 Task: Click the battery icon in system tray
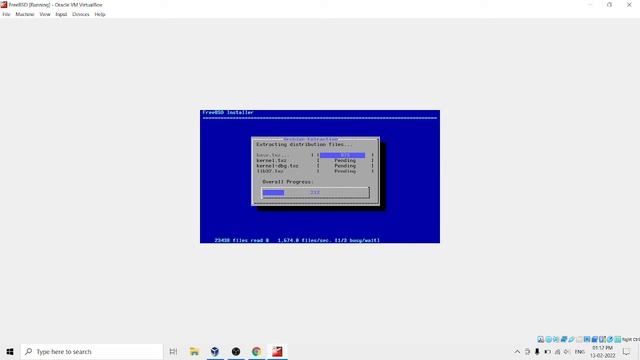point(547,351)
